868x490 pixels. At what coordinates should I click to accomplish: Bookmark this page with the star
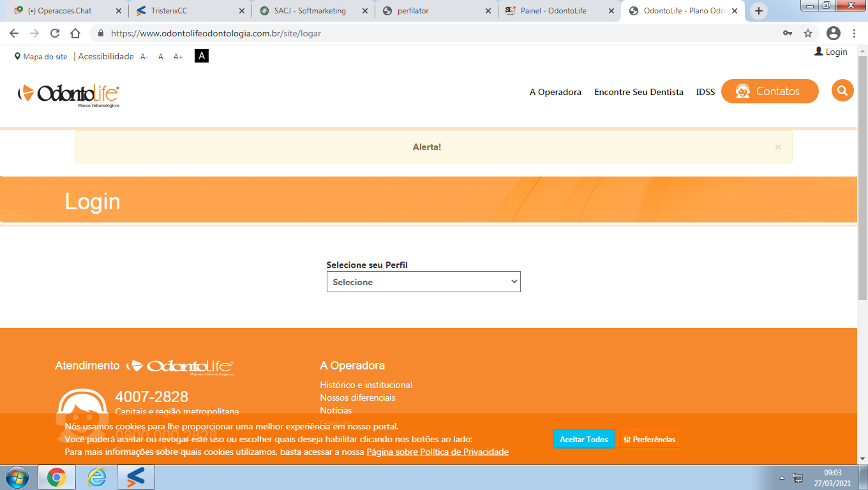pos(808,33)
